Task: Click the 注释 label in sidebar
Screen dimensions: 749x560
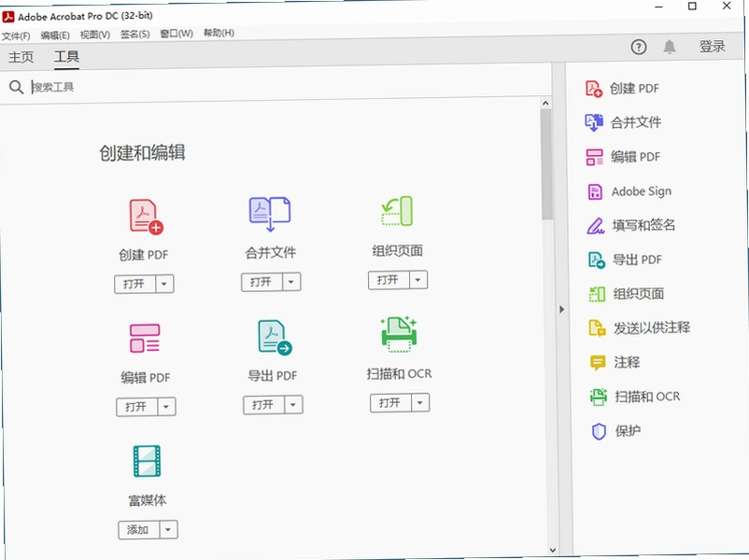Action: pyautogui.click(x=627, y=362)
